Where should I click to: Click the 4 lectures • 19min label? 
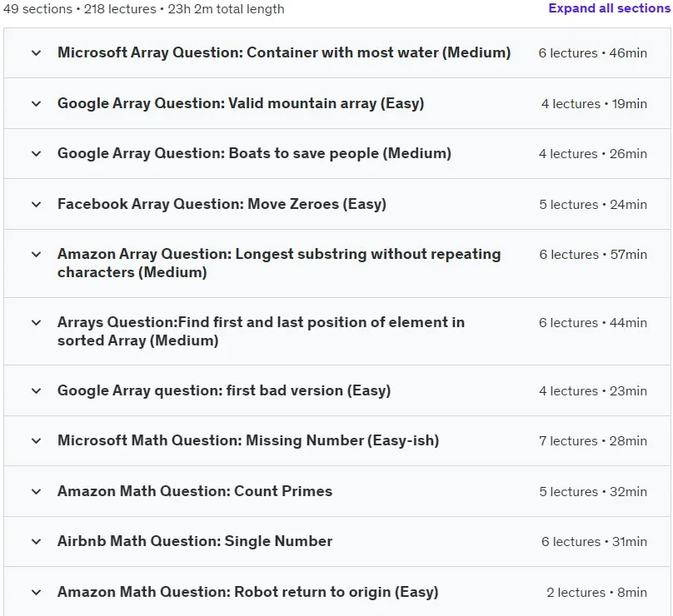pos(594,103)
